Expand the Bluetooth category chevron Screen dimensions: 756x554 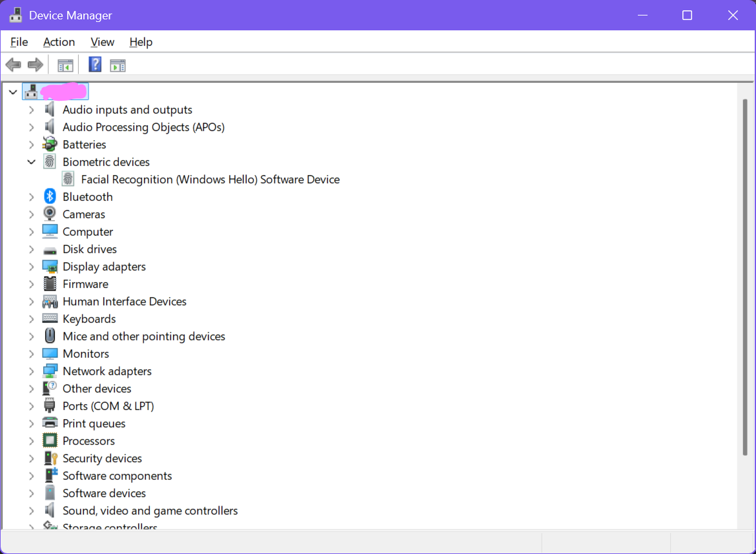click(32, 197)
